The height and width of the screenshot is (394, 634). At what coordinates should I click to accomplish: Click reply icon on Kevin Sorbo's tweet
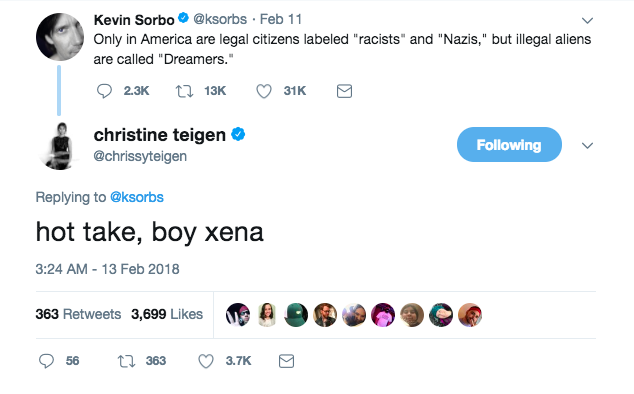(x=104, y=91)
